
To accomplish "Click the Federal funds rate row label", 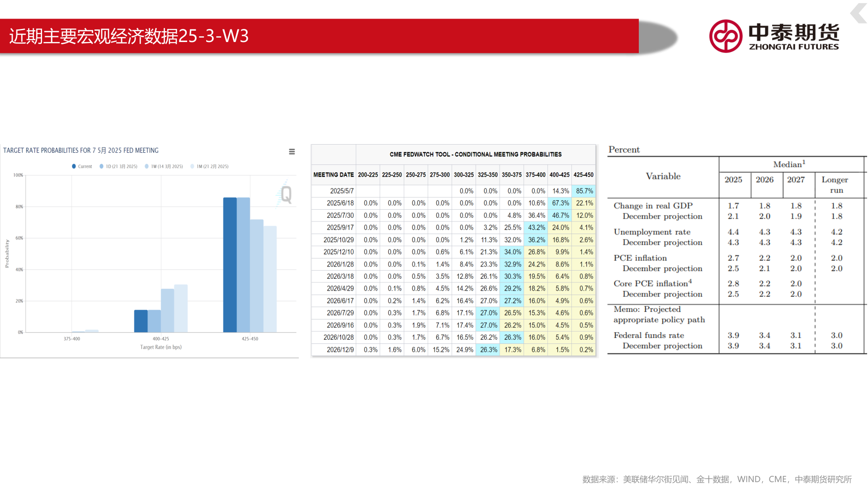I will click(x=648, y=335).
